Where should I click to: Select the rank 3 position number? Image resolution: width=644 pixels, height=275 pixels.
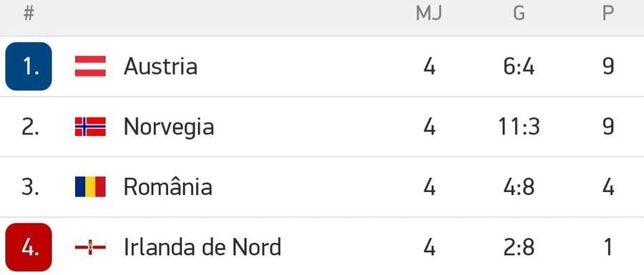30,187
